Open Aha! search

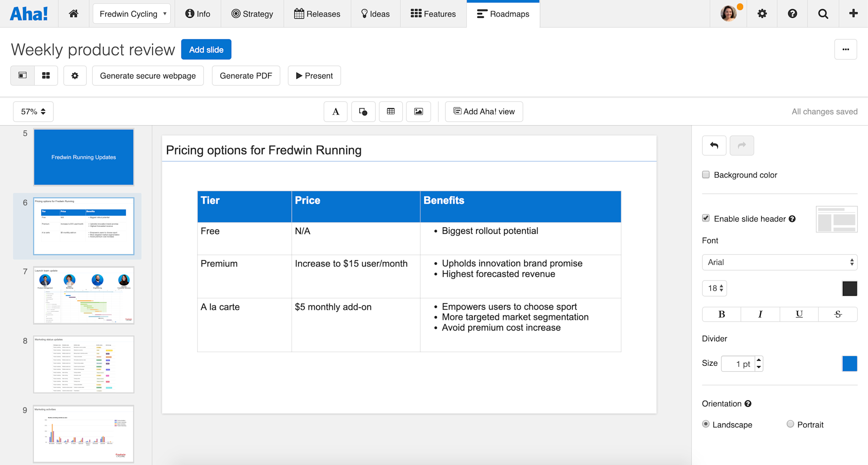click(823, 13)
